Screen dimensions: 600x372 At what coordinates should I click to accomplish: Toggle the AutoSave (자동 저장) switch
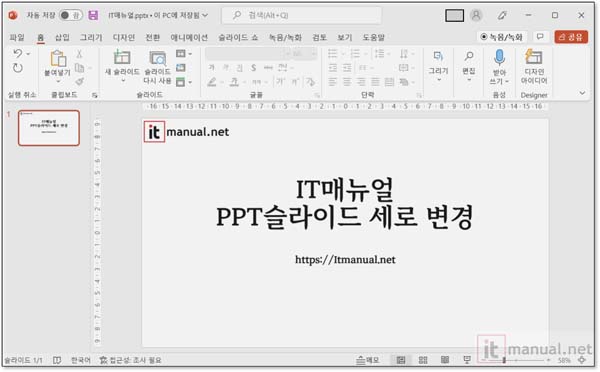click(x=71, y=15)
